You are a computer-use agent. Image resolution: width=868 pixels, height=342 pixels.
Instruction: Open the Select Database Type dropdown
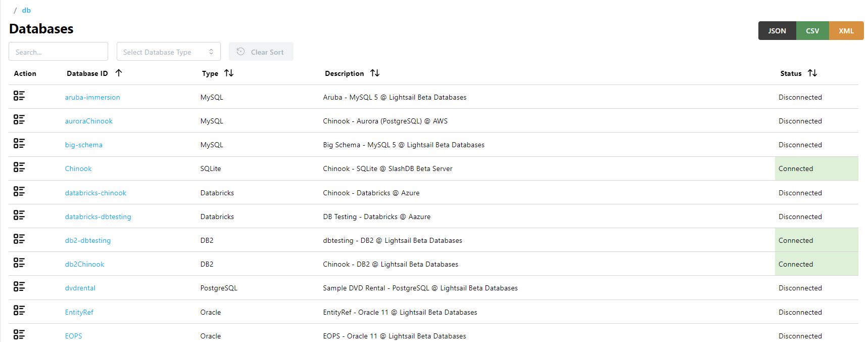[x=168, y=52]
